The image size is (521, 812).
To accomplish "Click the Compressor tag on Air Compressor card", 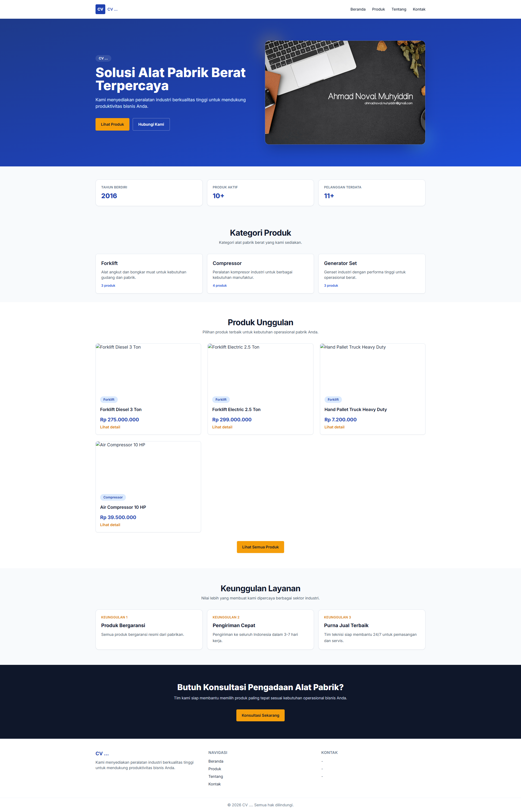I will [113, 497].
